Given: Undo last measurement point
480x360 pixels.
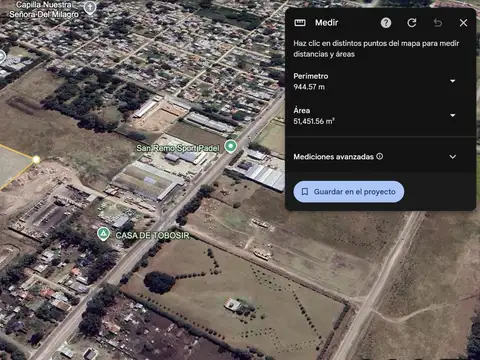Looking at the screenshot, I should pos(438,23).
